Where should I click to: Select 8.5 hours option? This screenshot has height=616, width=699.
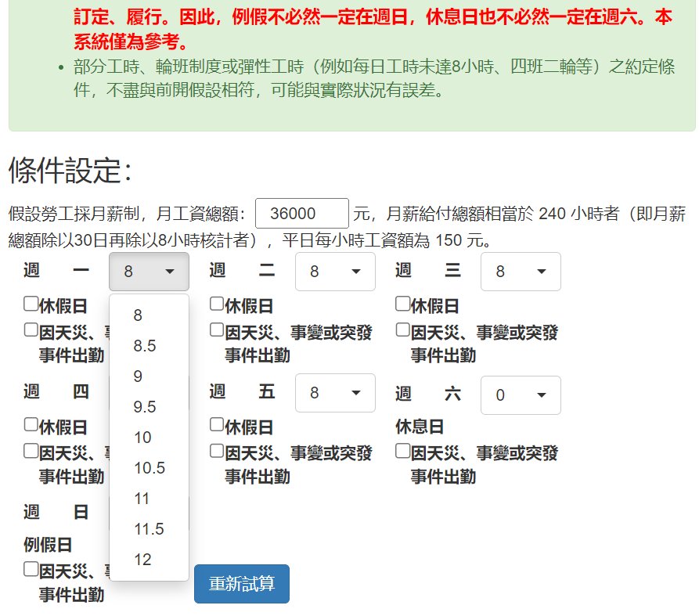coord(149,345)
